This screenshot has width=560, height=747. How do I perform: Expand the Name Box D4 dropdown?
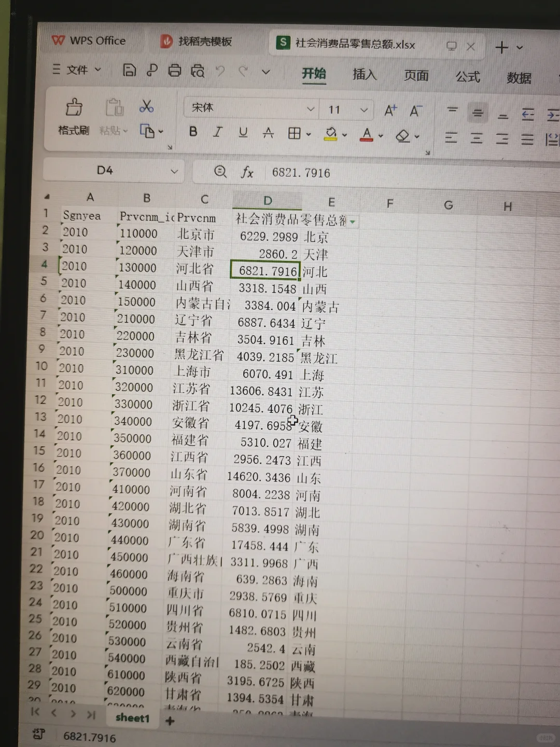pyautogui.click(x=174, y=171)
